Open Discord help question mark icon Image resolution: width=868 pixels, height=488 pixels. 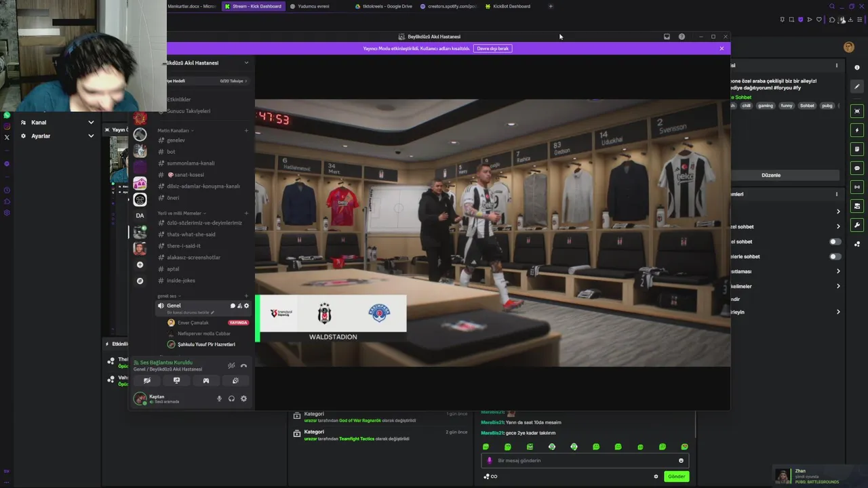pyautogui.click(x=682, y=37)
